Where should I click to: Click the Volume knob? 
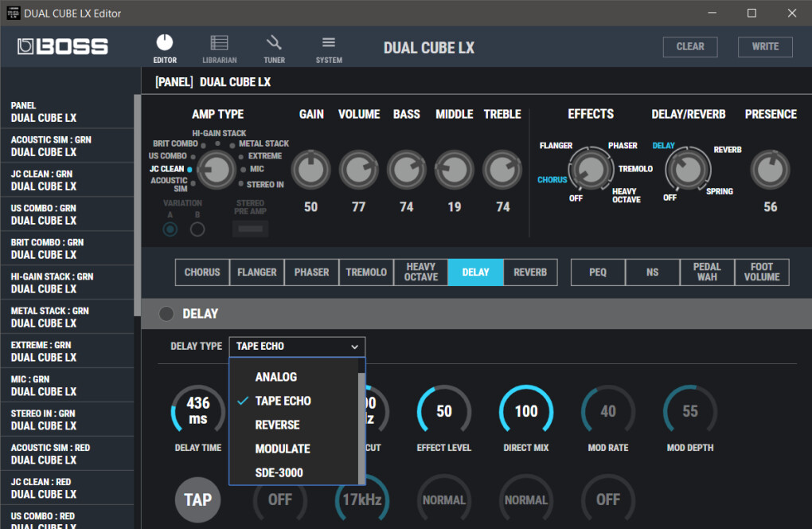coord(358,170)
